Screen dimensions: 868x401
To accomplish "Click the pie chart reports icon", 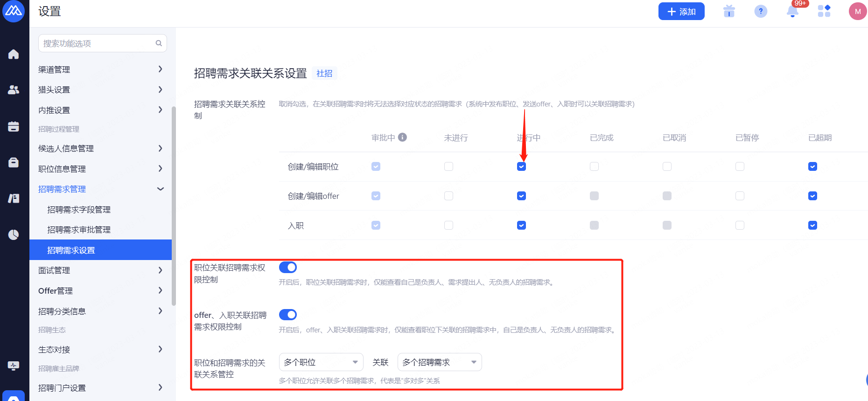I will point(14,234).
